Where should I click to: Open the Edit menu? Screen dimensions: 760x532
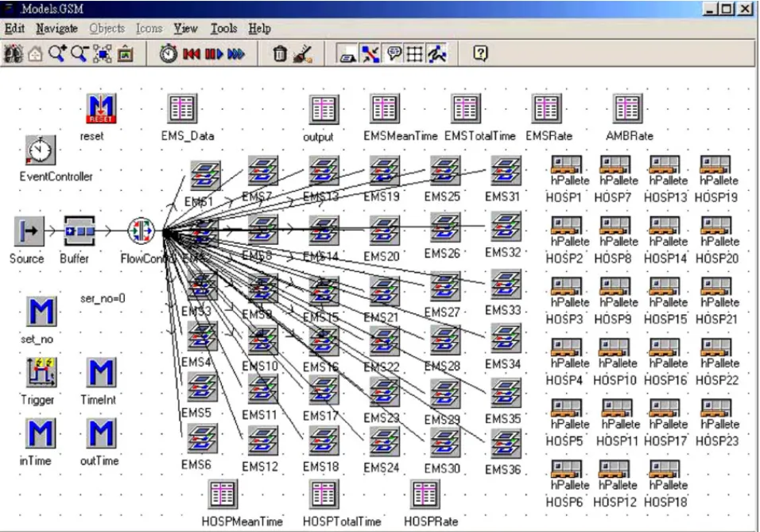click(x=14, y=29)
